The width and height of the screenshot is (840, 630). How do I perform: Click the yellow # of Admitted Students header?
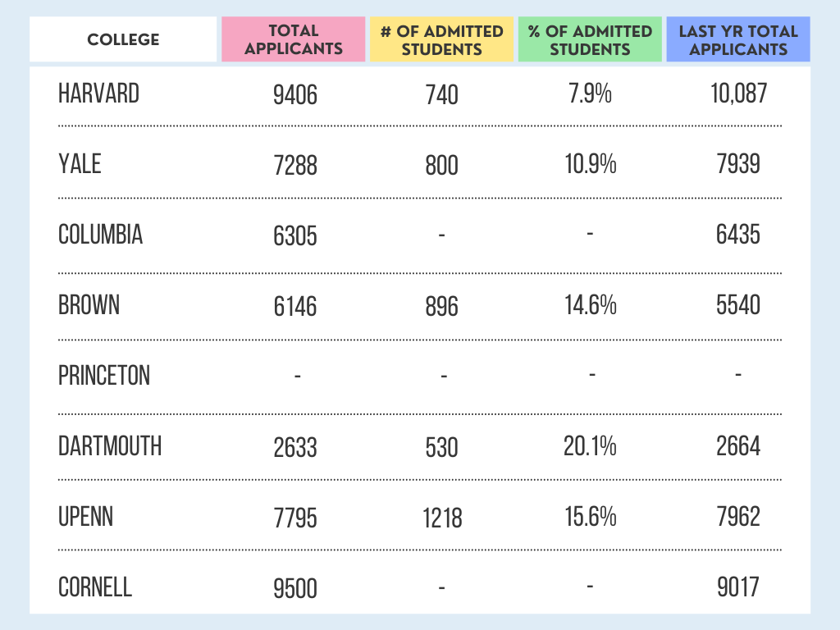[441, 39]
